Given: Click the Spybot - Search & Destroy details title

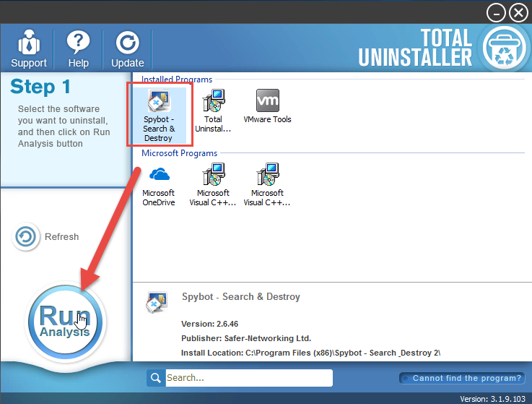Looking at the screenshot, I should point(241,296).
